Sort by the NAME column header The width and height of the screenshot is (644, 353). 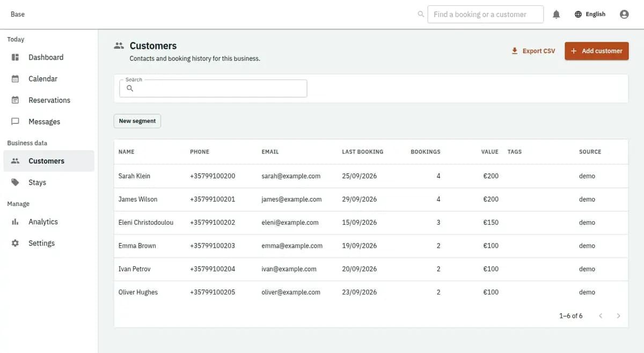tap(127, 152)
